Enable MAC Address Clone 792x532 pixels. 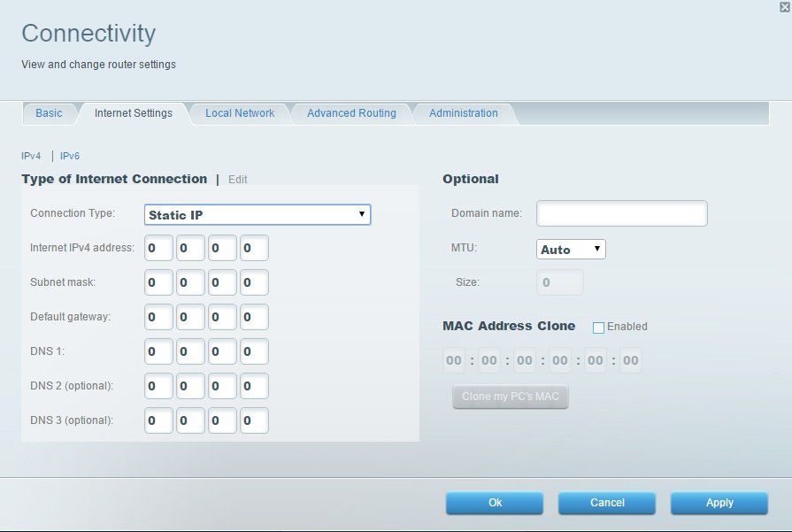pyautogui.click(x=597, y=327)
